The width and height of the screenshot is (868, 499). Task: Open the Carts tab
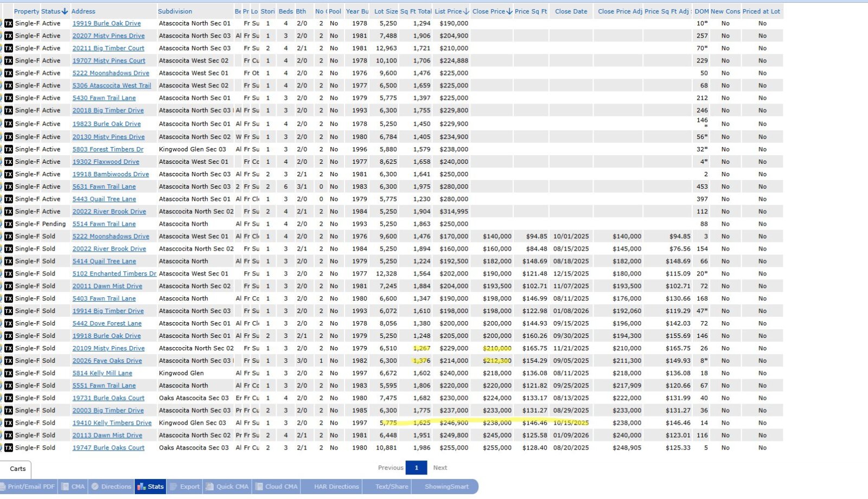(17, 469)
